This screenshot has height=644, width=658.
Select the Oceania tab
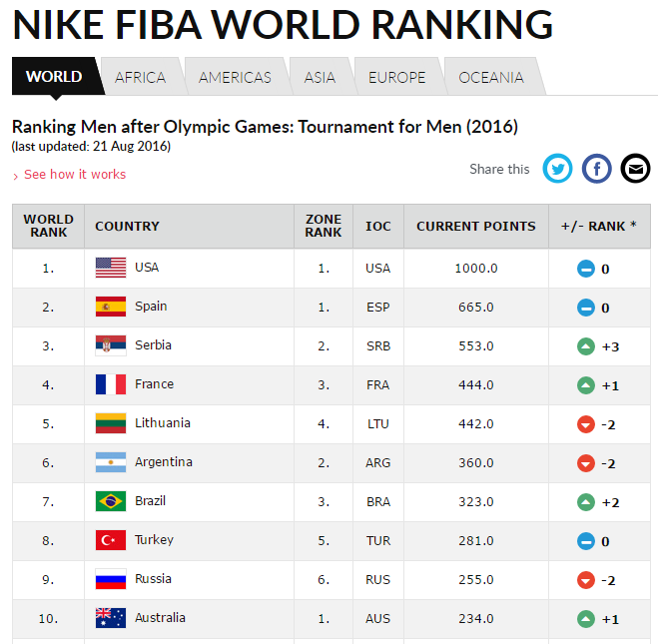coord(491,77)
